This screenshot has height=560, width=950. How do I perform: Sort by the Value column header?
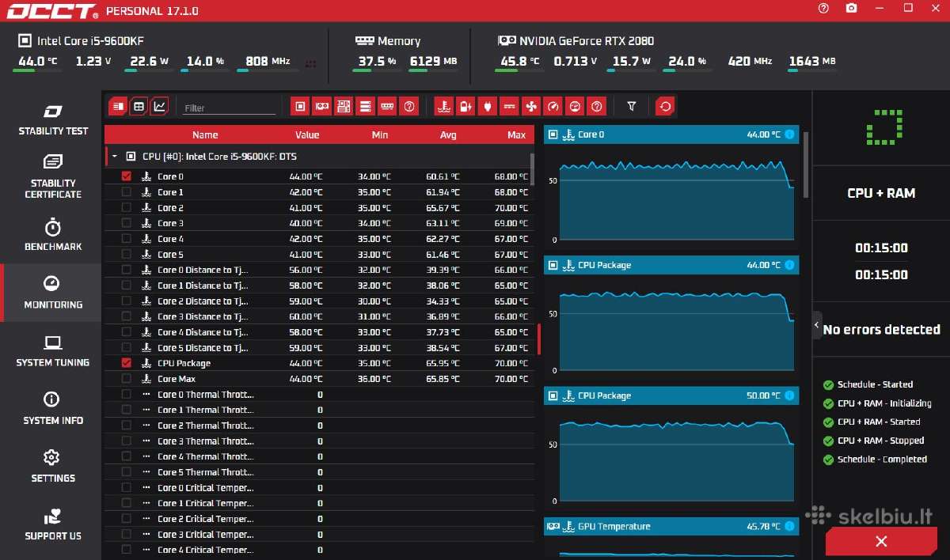307,134
